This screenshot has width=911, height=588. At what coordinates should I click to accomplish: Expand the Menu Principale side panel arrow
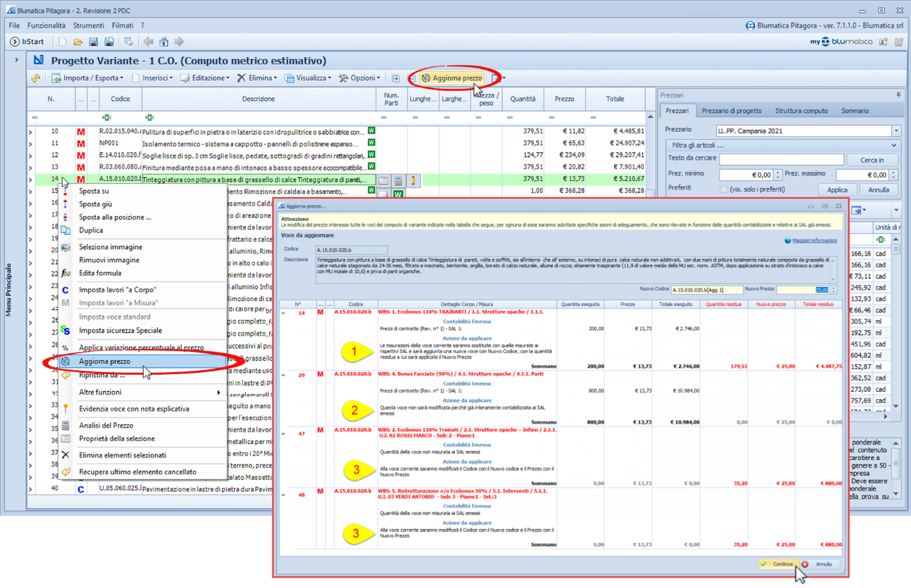tap(16, 60)
